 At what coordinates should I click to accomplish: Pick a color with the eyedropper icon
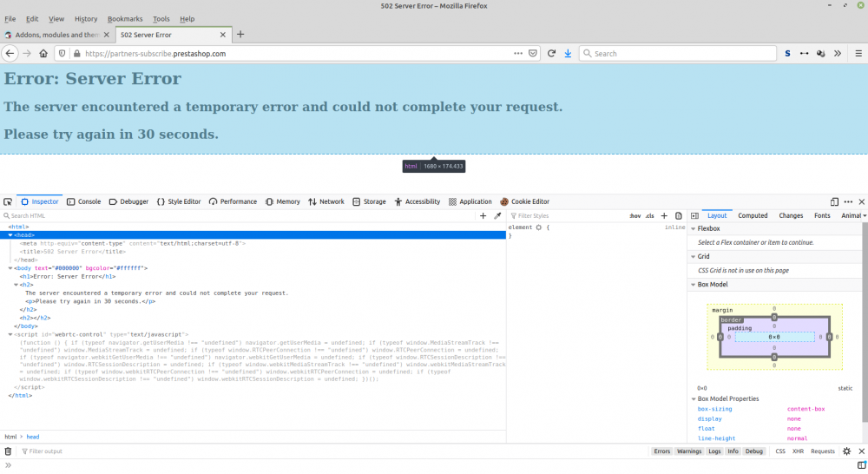click(497, 216)
